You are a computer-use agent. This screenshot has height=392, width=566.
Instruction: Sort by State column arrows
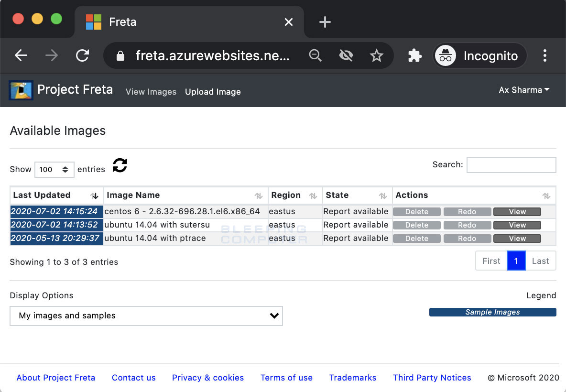coord(382,196)
